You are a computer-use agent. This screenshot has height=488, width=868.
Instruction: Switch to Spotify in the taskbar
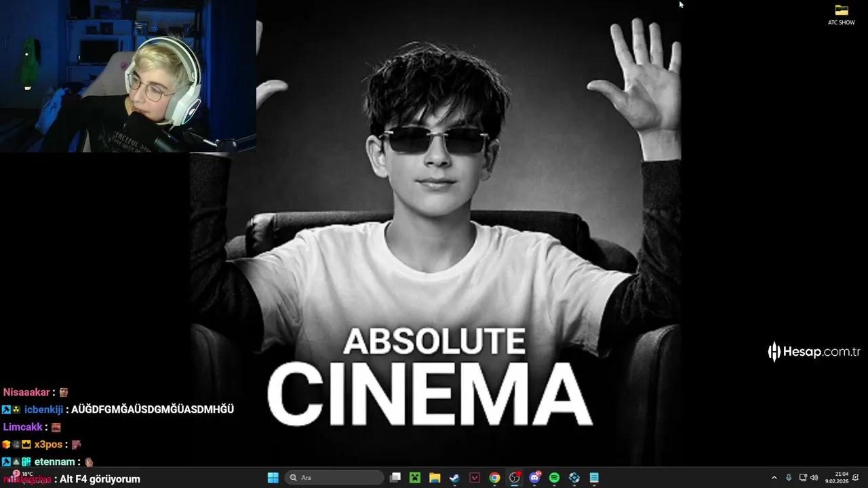[x=554, y=478]
